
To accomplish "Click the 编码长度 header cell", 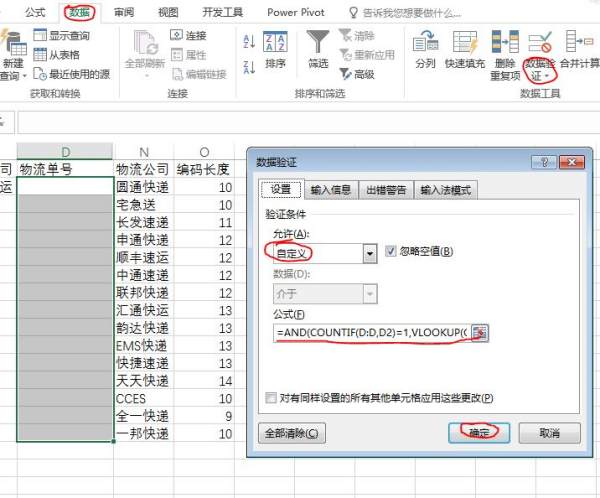I will (x=204, y=169).
